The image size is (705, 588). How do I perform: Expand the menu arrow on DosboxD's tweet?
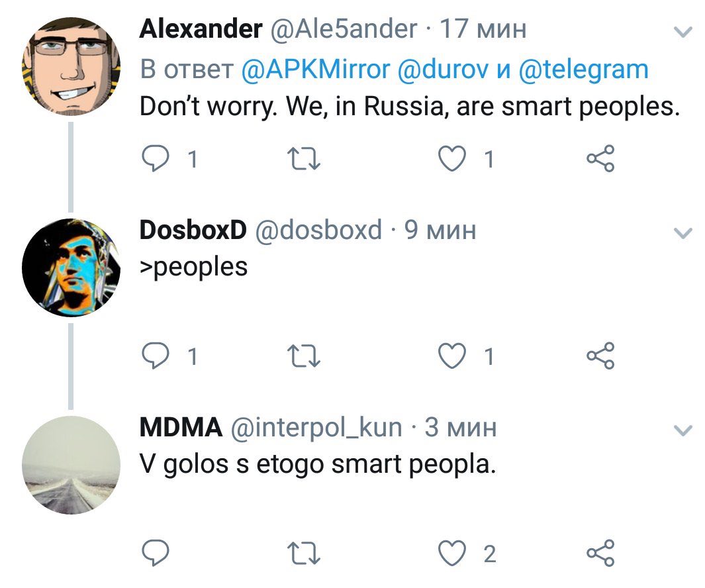pyautogui.click(x=682, y=232)
